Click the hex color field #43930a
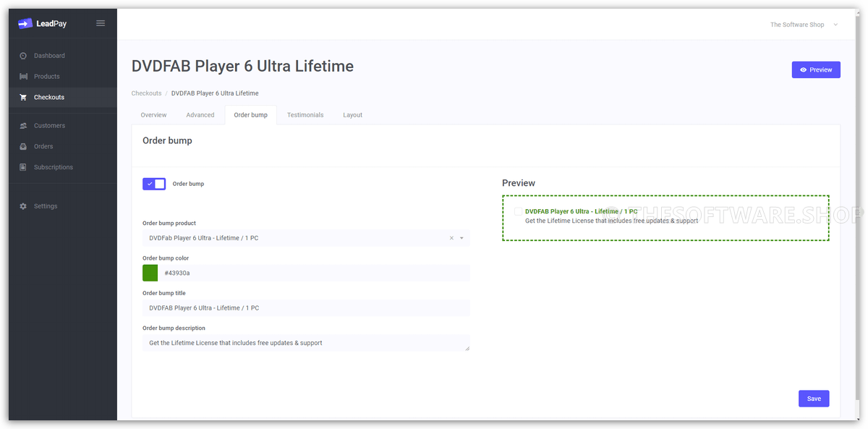Image resolution: width=868 pixels, height=429 pixels. tap(315, 273)
